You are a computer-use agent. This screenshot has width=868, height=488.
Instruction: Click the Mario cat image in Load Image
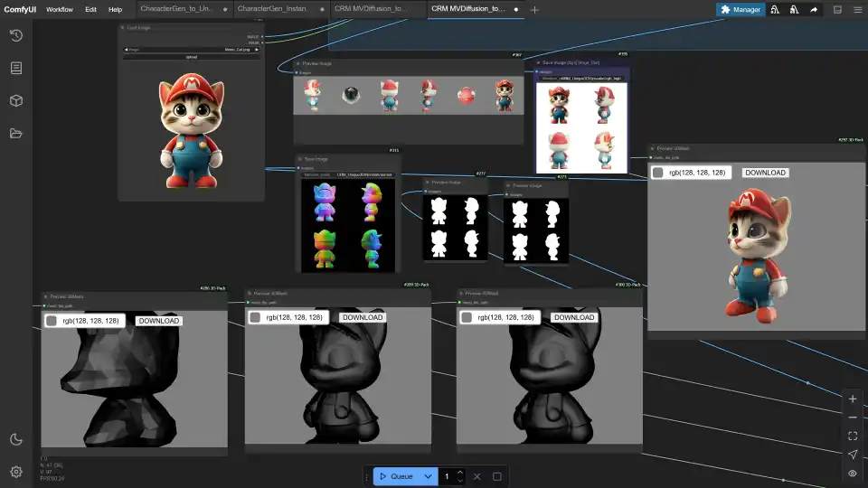coord(192,130)
